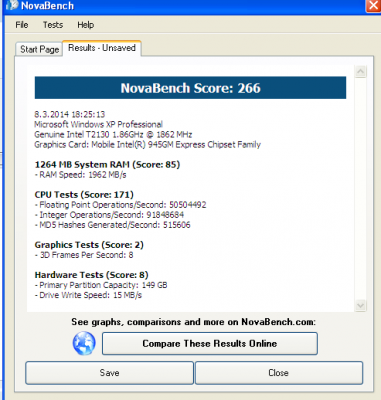Click the NovaBench window title text
This screenshot has width=381, height=400.
pyautogui.click(x=47, y=6)
